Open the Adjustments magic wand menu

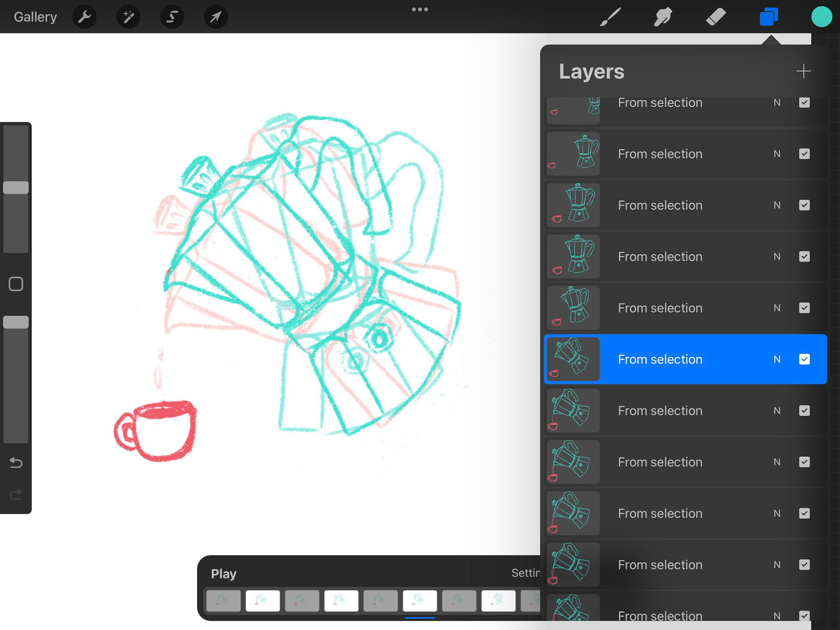(x=128, y=17)
